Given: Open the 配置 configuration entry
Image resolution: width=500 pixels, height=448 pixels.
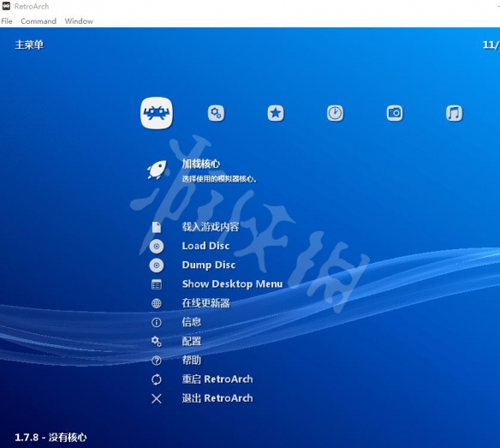Looking at the screenshot, I should (x=192, y=341).
